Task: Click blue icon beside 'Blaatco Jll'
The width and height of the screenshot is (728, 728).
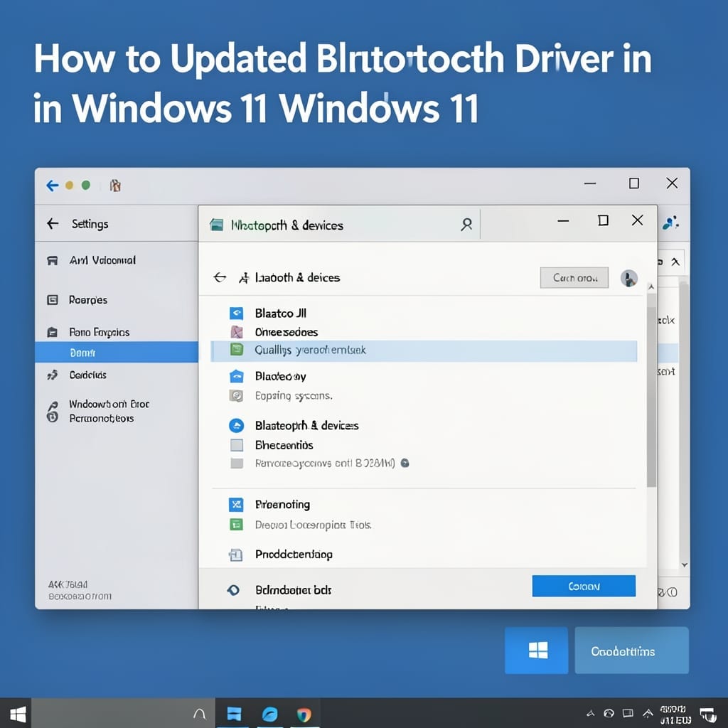Action: tap(236, 314)
